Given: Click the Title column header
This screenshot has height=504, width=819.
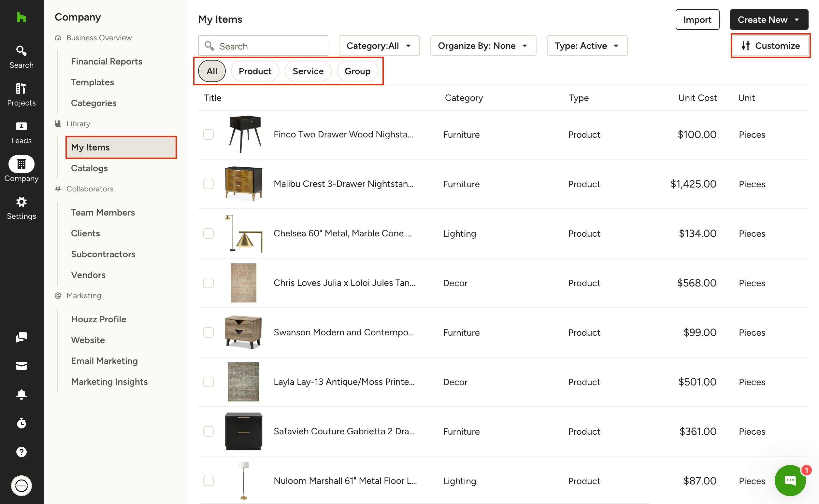Looking at the screenshot, I should (212, 98).
